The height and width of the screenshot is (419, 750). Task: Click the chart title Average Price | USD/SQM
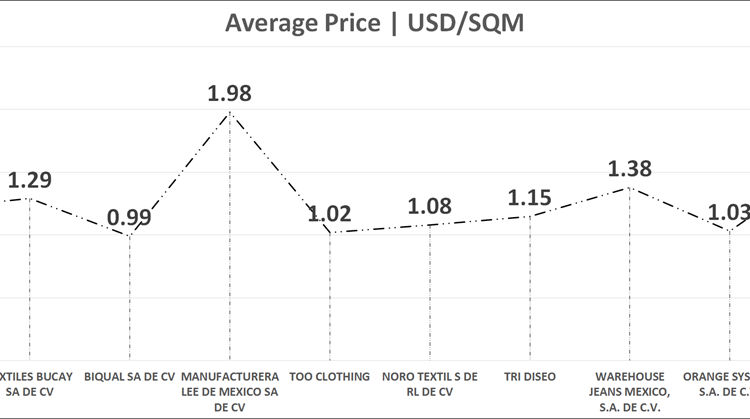pos(374,22)
